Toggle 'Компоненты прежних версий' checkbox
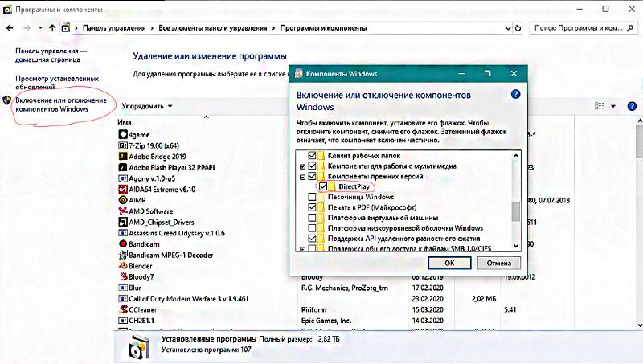 click(x=312, y=176)
